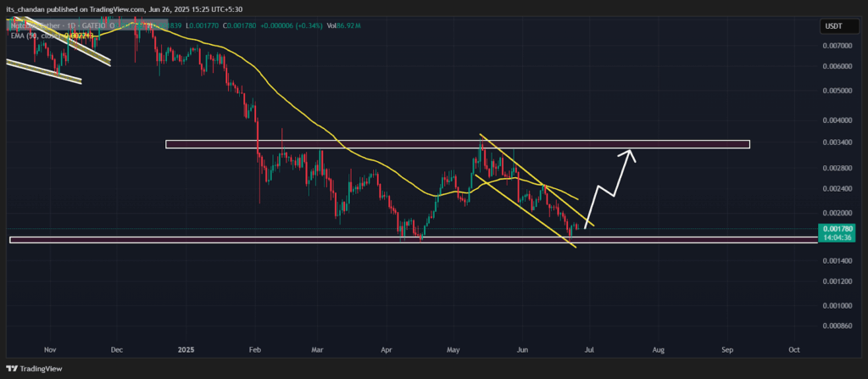
Task: Click the 0.003400 price axis label
Action: tap(837, 142)
